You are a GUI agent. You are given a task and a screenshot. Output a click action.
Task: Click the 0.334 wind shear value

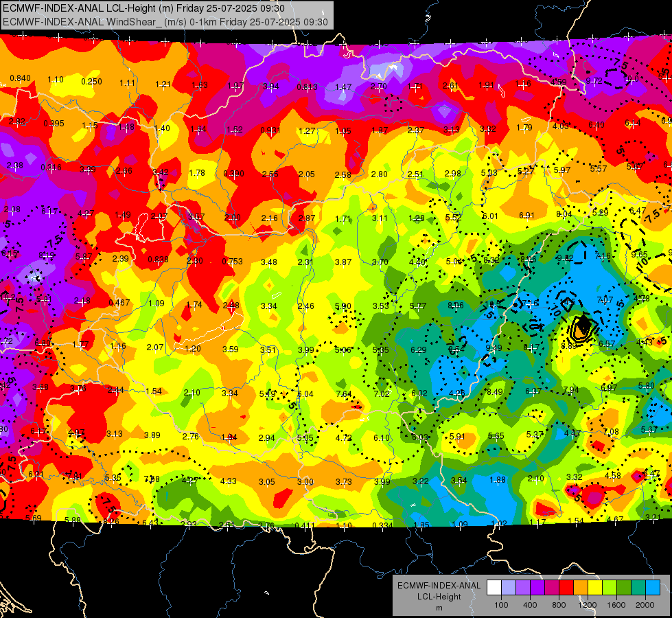pos(383,525)
